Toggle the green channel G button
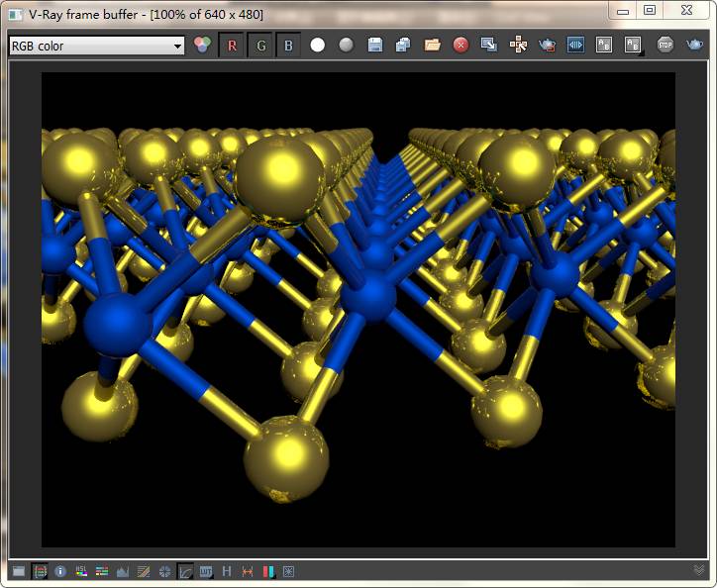Viewport: 717px width, 588px height. [x=259, y=46]
